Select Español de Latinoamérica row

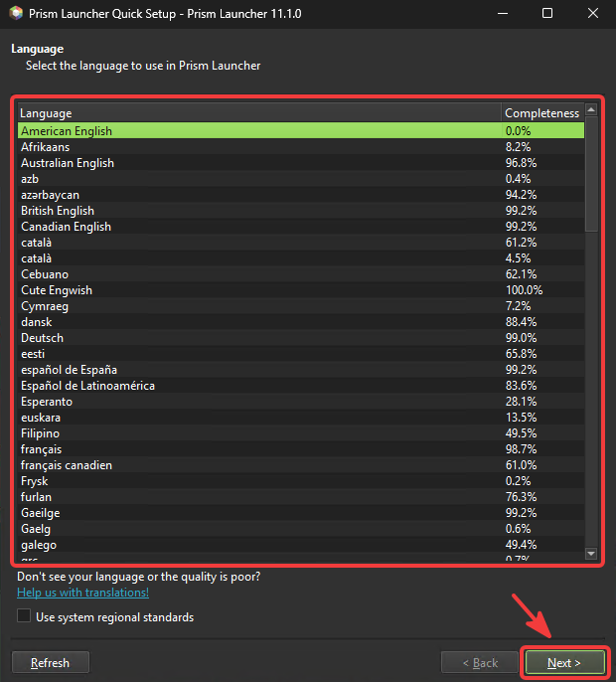pos(301,386)
